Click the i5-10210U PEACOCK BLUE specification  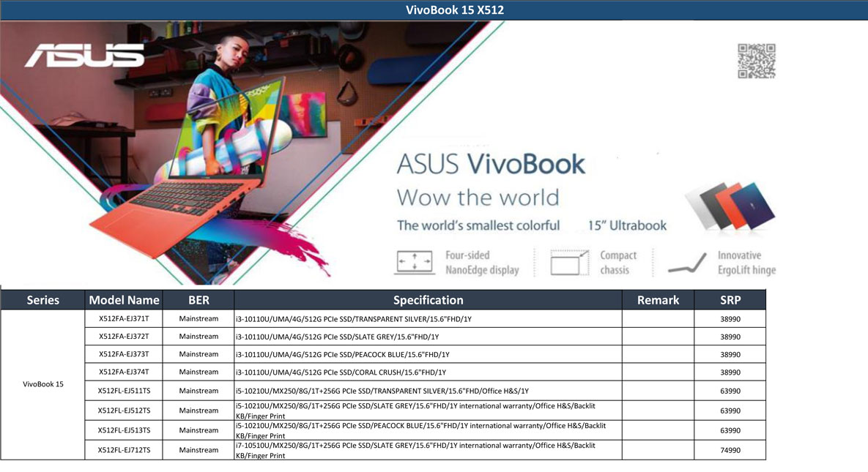pos(428,430)
